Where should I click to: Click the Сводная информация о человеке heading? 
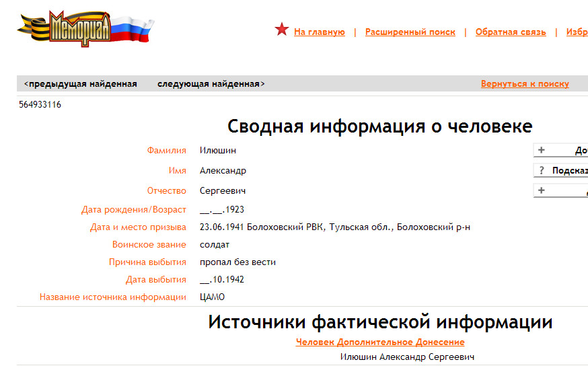coord(379,126)
